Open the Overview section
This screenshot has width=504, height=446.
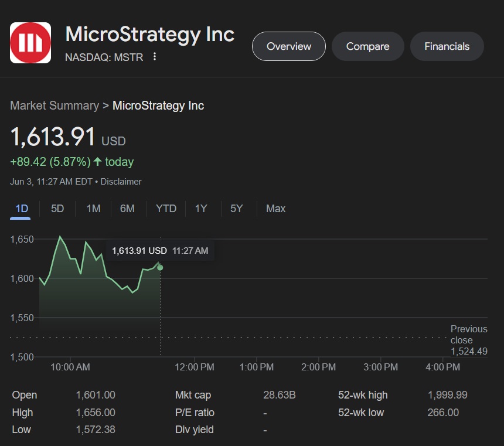point(288,46)
